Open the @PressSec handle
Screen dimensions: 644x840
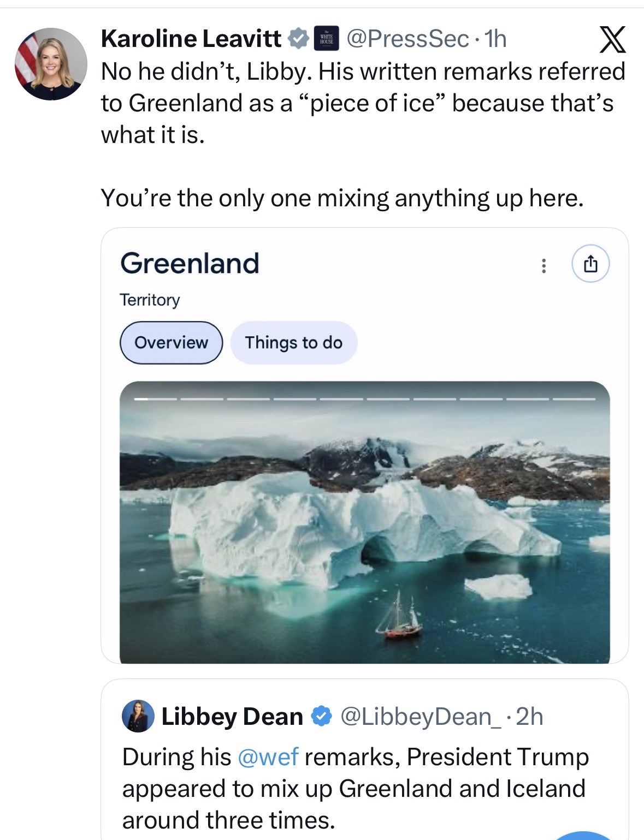407,39
